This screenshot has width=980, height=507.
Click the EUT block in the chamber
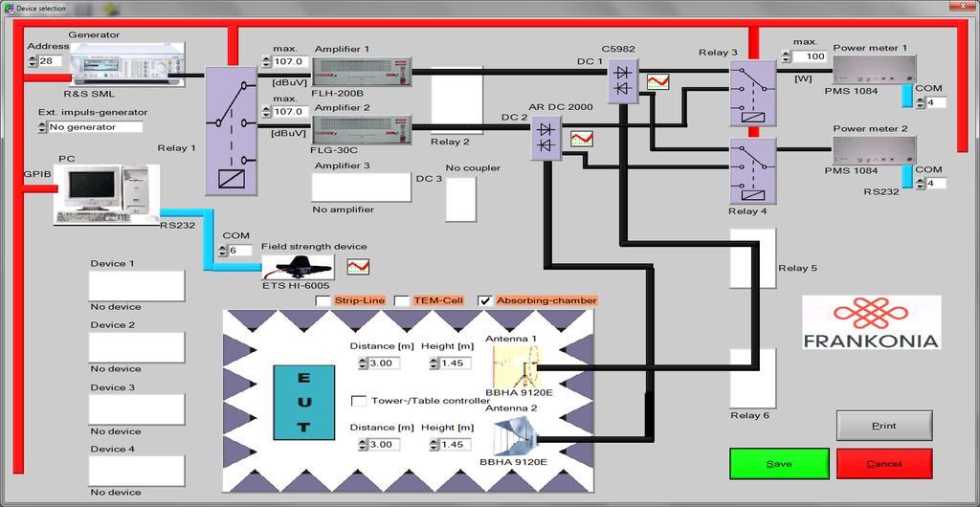[x=303, y=402]
